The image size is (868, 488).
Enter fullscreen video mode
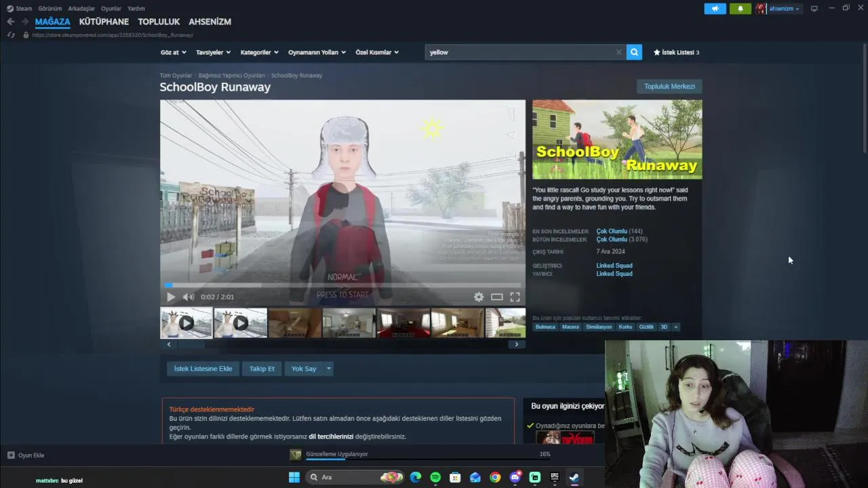tap(515, 297)
